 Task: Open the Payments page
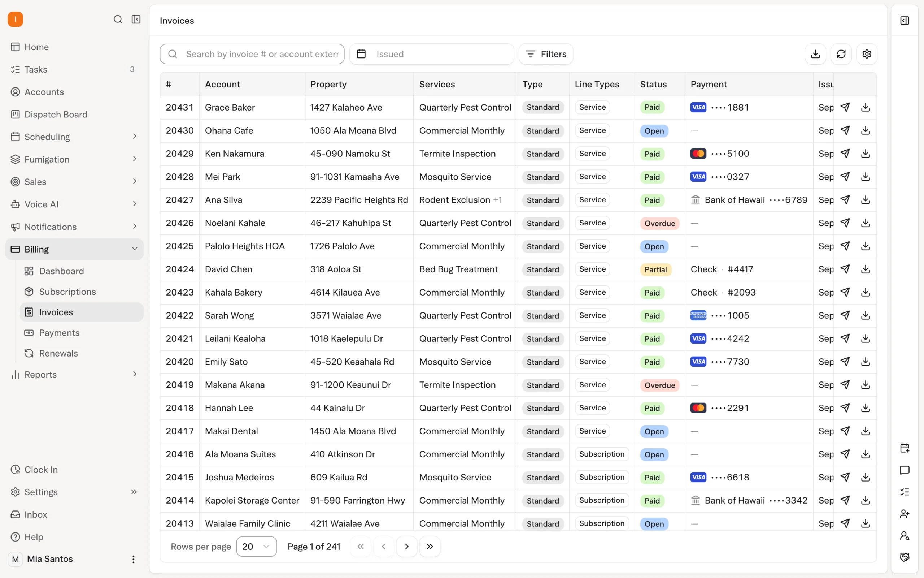coord(82,333)
